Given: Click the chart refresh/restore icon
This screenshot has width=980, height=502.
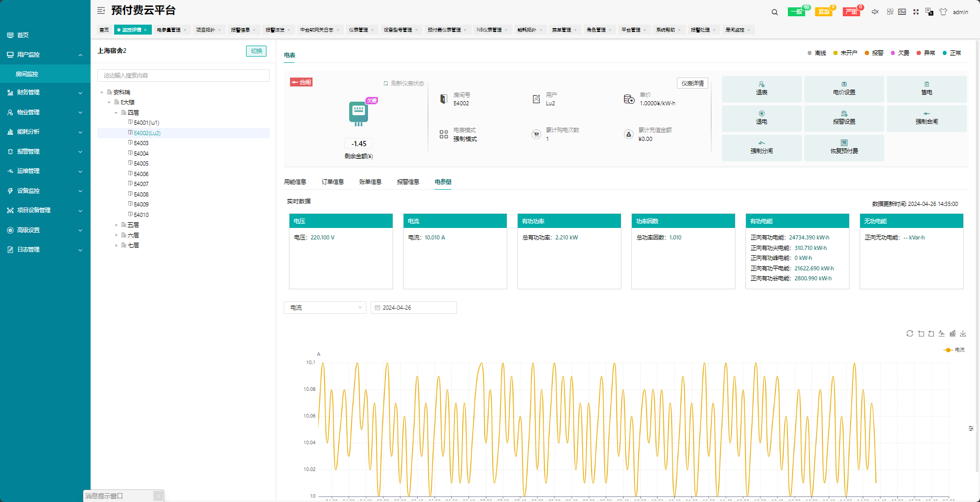Looking at the screenshot, I should (x=910, y=334).
